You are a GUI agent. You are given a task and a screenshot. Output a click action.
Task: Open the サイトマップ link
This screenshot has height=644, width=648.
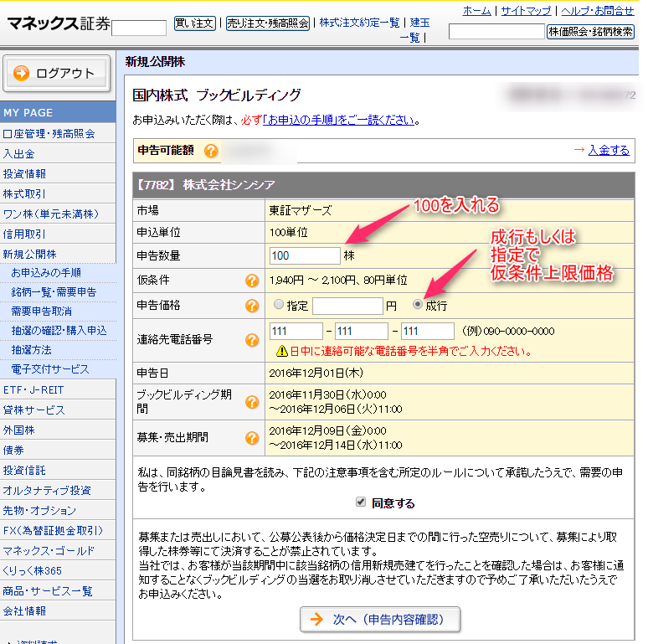click(526, 10)
